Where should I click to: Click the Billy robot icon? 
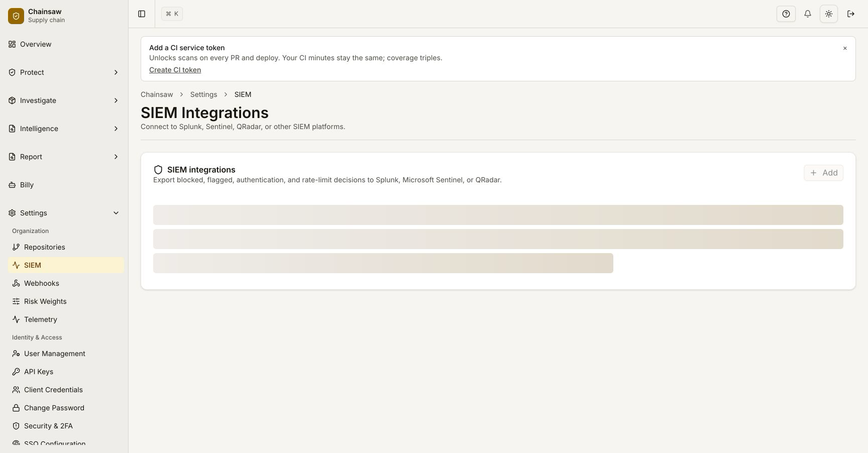coord(12,185)
